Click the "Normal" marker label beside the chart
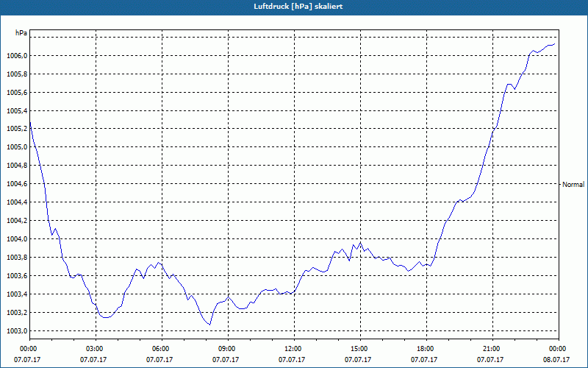The height and width of the screenshot is (368, 588). point(573,185)
